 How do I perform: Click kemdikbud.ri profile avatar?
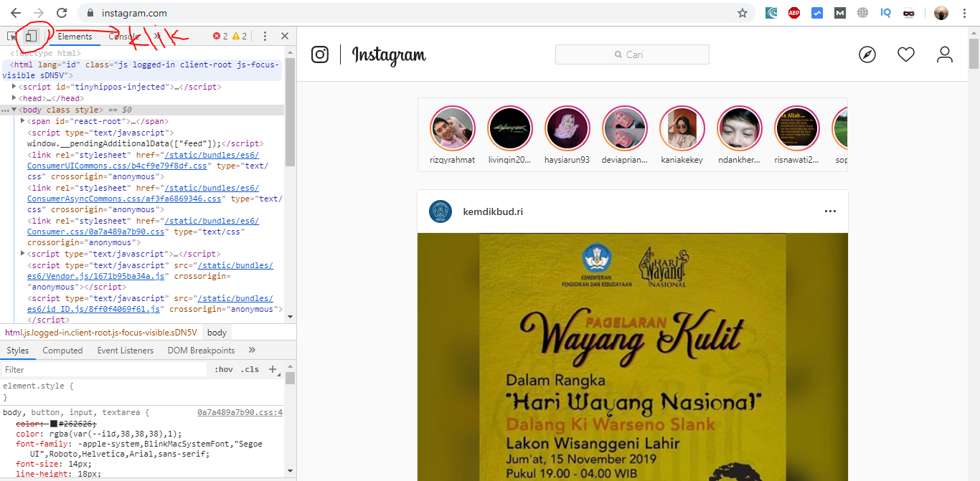[440, 211]
